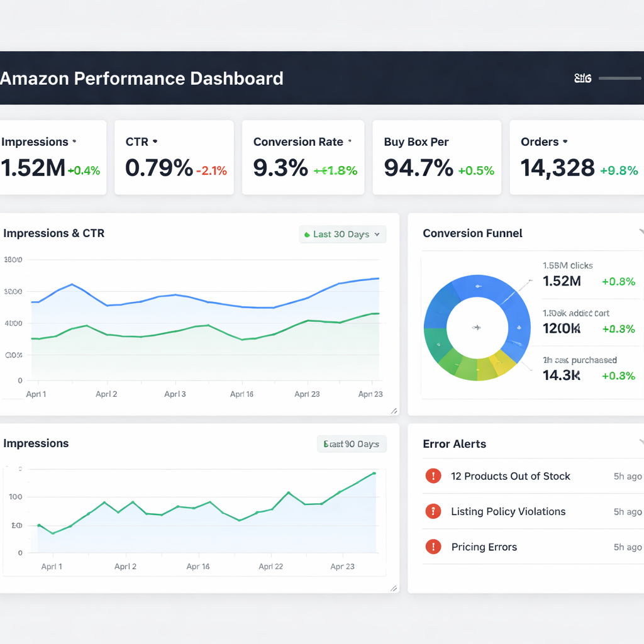Select the green dot in Last 30 Days filter
Screen dimensions: 644x644
(x=309, y=234)
